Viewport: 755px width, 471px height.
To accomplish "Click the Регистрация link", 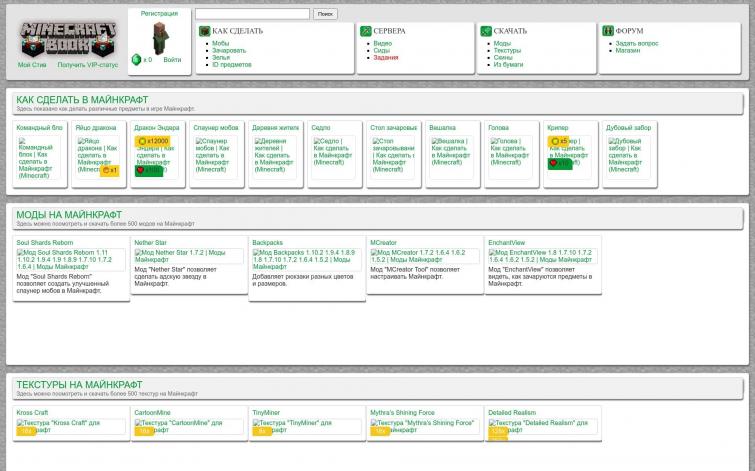I will click(159, 13).
